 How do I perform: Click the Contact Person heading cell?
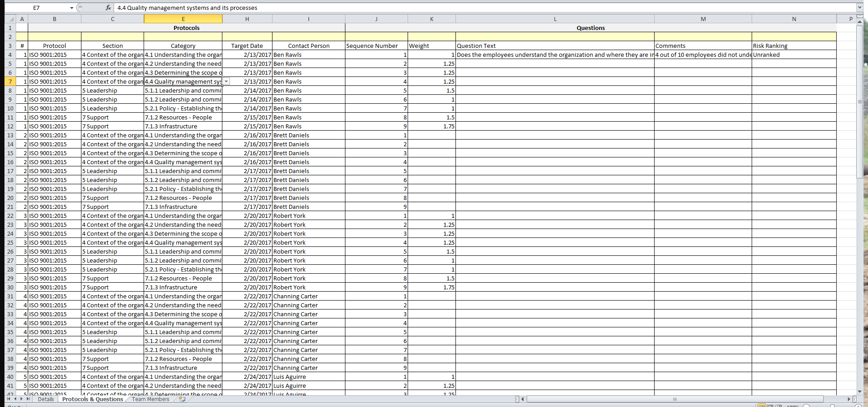[309, 46]
